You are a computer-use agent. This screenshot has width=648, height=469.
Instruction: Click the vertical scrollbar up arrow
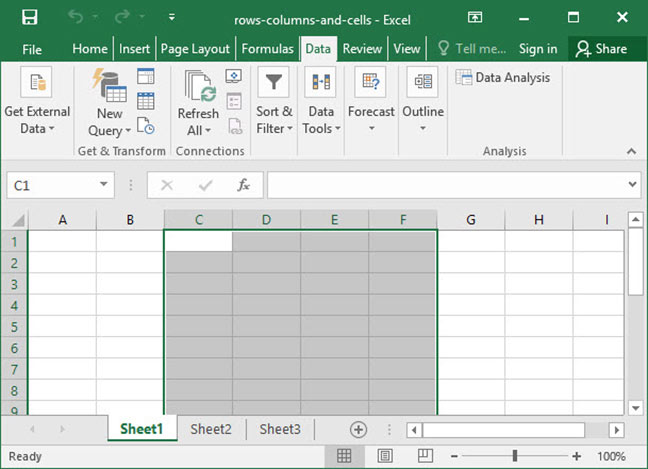635,219
